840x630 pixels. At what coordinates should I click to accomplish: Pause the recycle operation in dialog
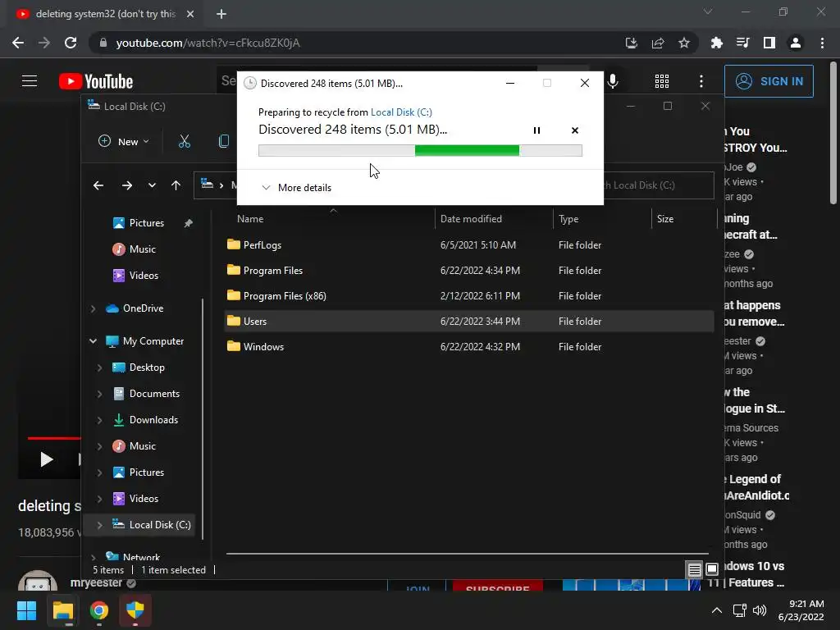(x=536, y=130)
